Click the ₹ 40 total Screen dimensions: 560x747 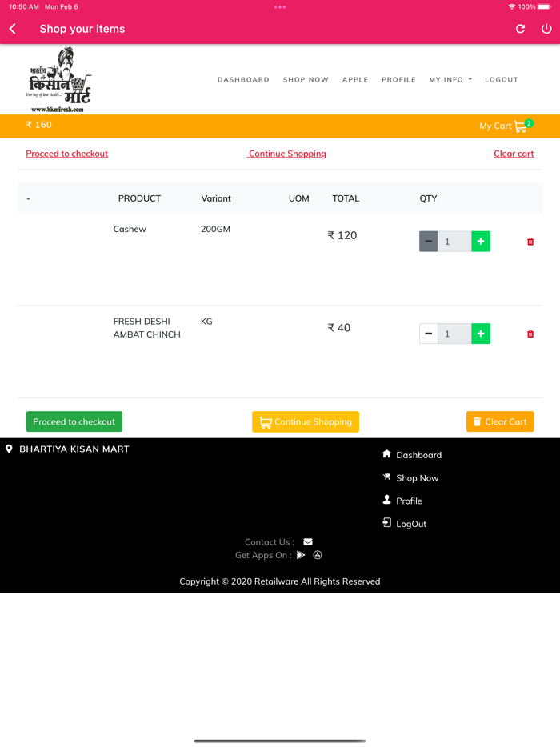pyautogui.click(x=339, y=328)
